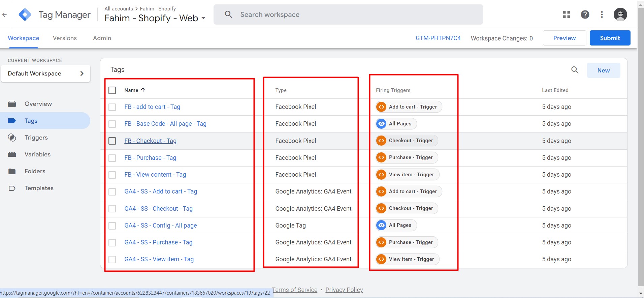Click the Name column sort arrow
The height and width of the screenshot is (298, 644).
click(x=143, y=90)
